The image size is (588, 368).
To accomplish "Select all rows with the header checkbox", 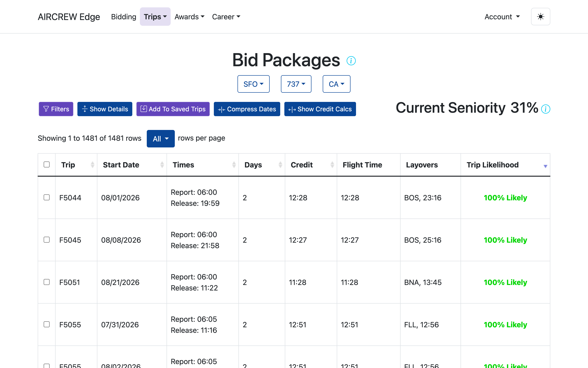I will pos(47,164).
